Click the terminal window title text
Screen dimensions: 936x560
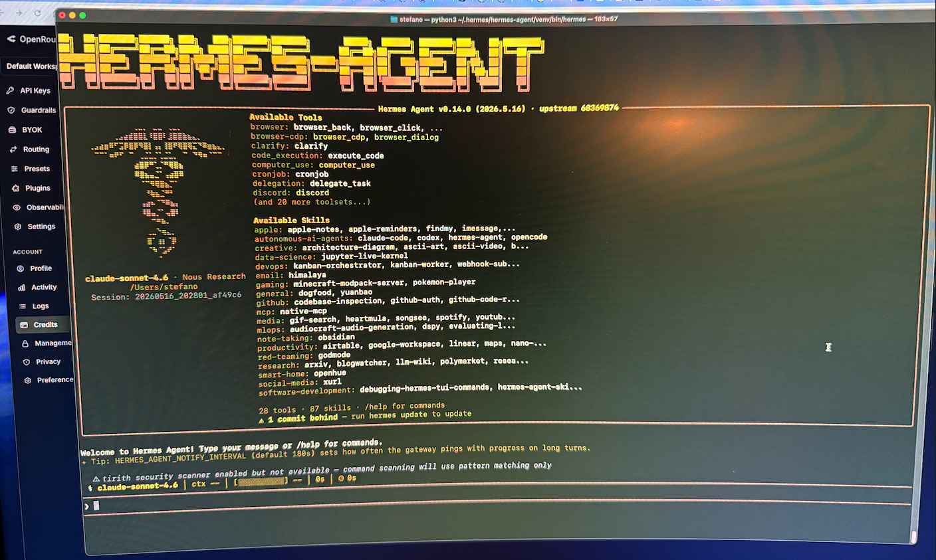[509, 19]
